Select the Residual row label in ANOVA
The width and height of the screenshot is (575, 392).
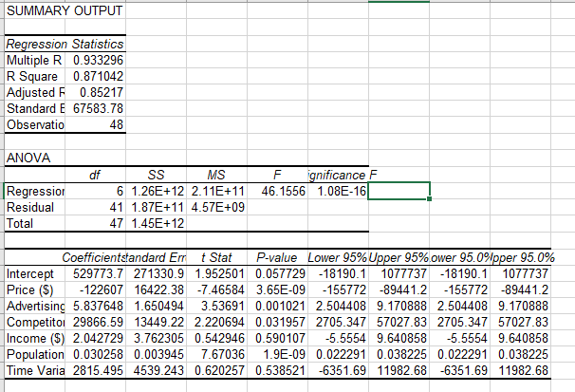click(x=35, y=207)
